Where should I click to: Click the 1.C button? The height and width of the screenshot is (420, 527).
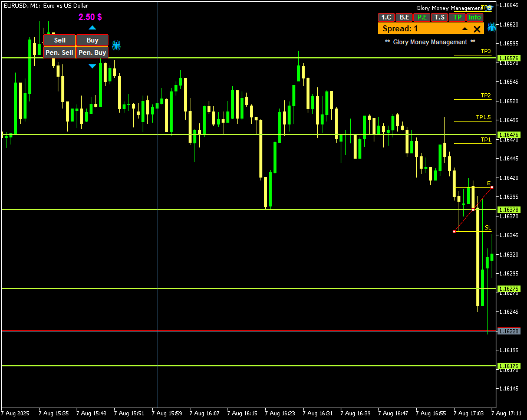click(386, 18)
